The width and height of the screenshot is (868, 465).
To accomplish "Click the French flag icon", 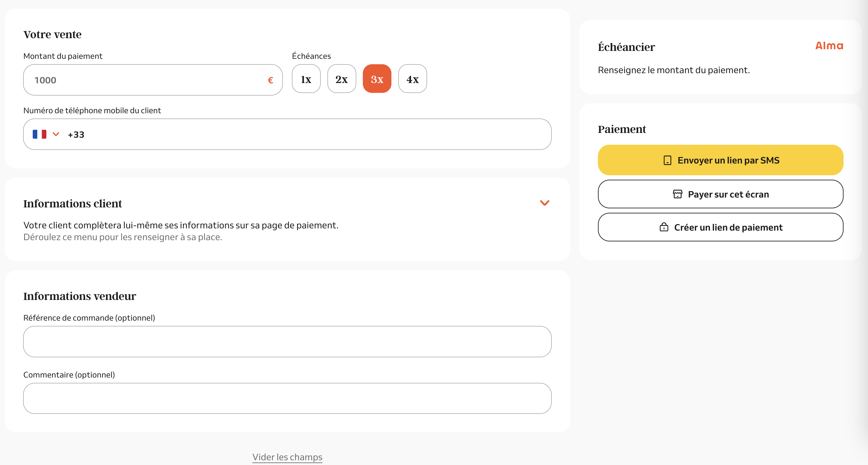I will 39,134.
